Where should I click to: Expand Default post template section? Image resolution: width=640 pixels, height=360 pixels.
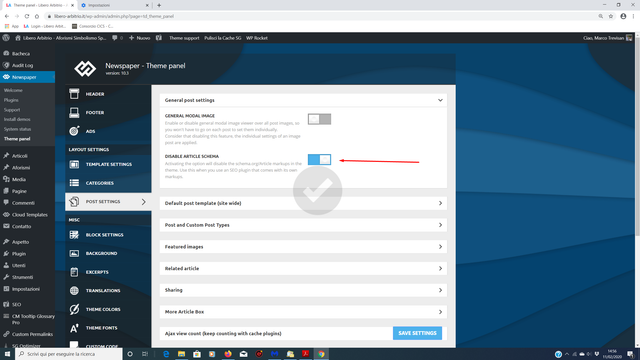(303, 203)
